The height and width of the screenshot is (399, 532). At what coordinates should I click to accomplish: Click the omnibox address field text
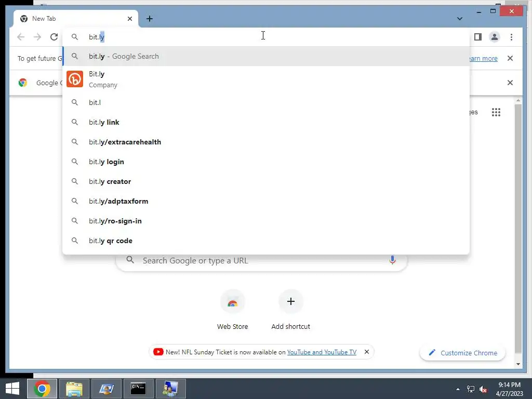click(97, 37)
